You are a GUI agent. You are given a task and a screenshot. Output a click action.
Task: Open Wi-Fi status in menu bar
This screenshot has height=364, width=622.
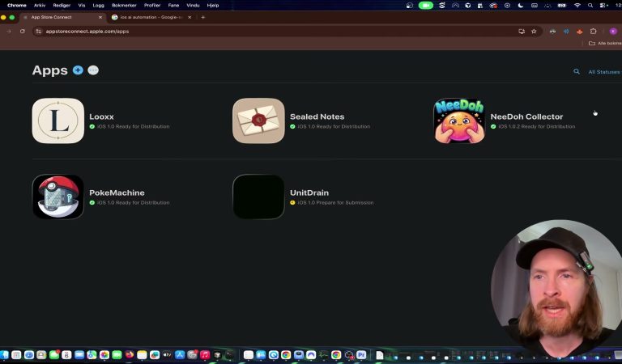(577, 5)
